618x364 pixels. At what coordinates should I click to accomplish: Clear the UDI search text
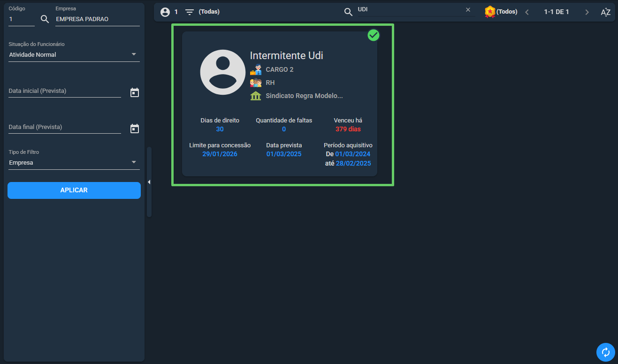(x=468, y=10)
